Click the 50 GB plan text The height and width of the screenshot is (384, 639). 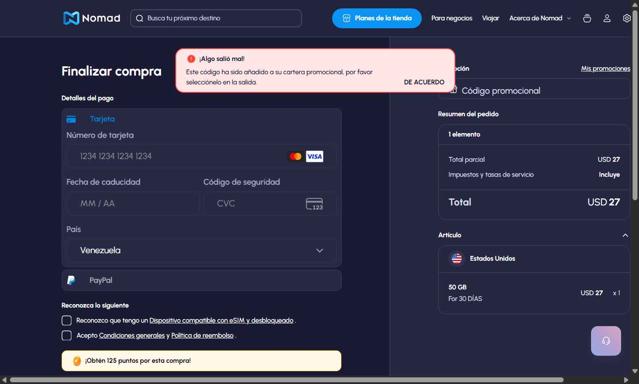457,287
